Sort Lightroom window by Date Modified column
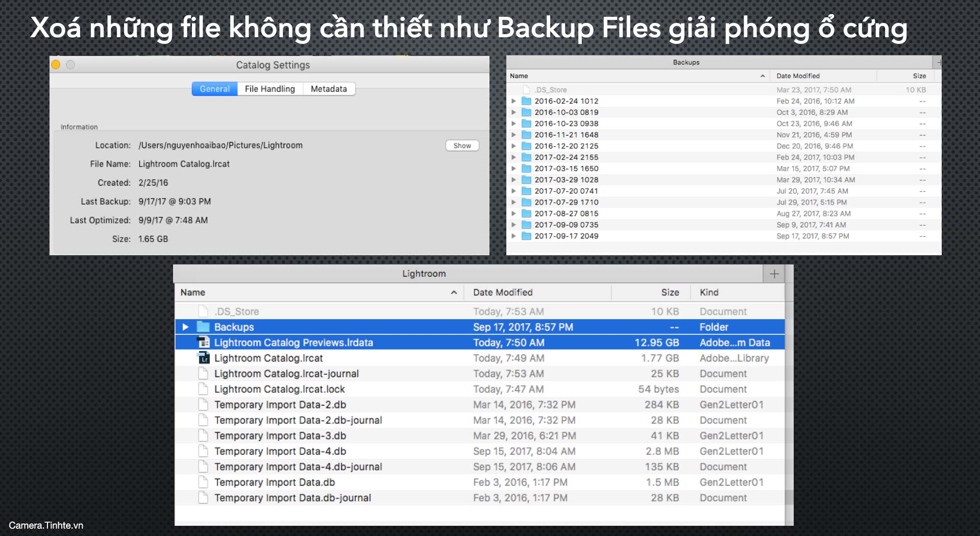 pos(503,293)
